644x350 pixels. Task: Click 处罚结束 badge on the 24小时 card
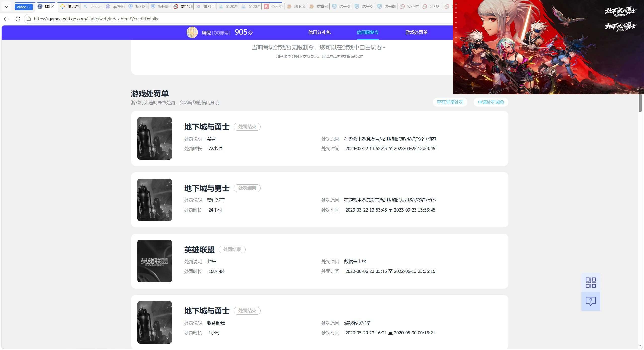click(x=247, y=188)
